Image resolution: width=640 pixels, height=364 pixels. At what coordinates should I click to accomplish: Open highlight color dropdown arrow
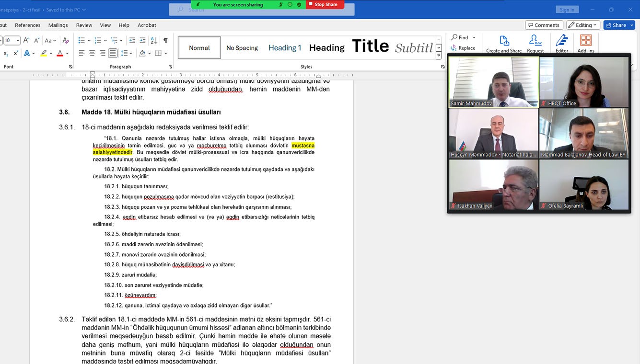click(x=50, y=53)
